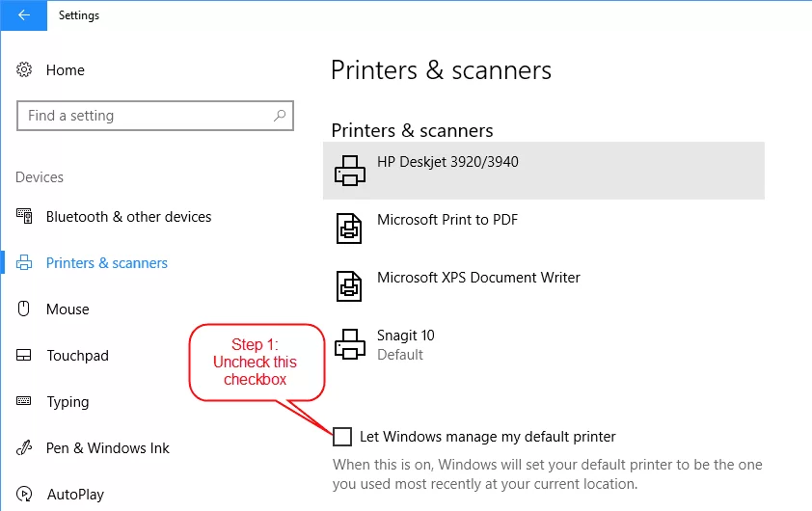Click the Snagit 10 printer icon
812x511 pixels.
point(350,344)
